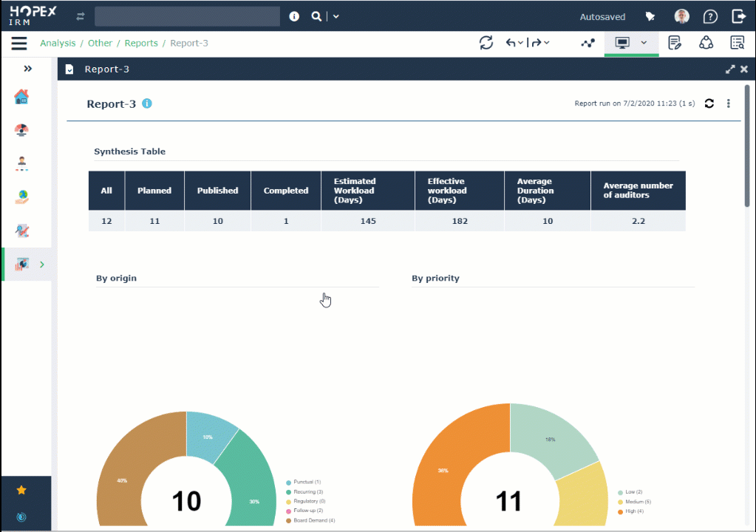756x532 pixels.
Task: Click the Effective workload value 182
Action: coord(460,221)
